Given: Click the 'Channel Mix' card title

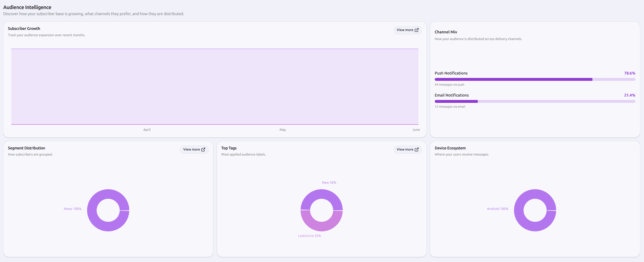Looking at the screenshot, I should (446, 32).
